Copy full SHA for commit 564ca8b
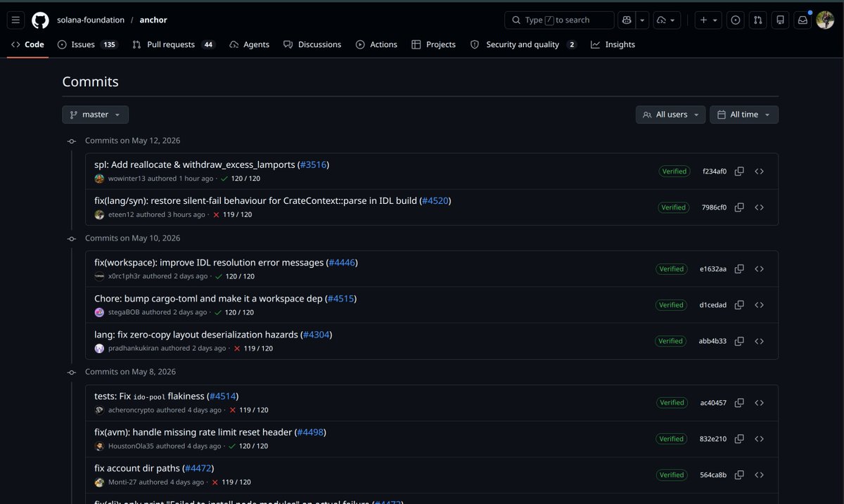Image resolution: width=844 pixels, height=504 pixels. 739,475
